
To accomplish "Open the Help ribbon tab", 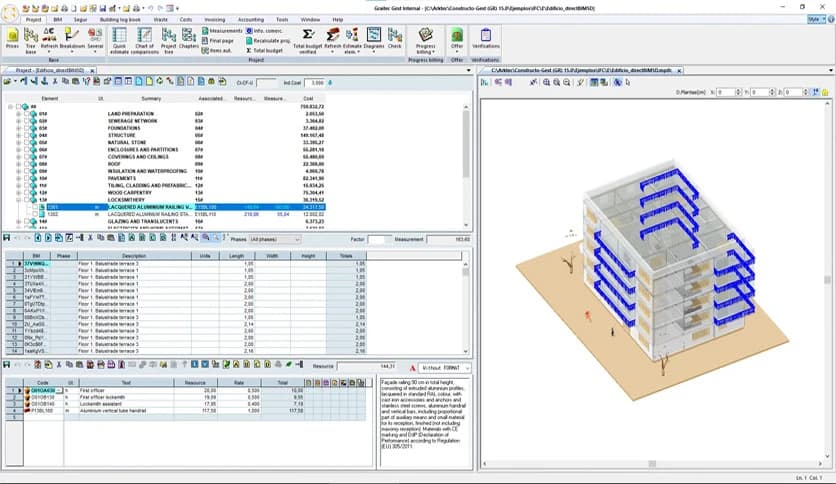I will (337, 20).
